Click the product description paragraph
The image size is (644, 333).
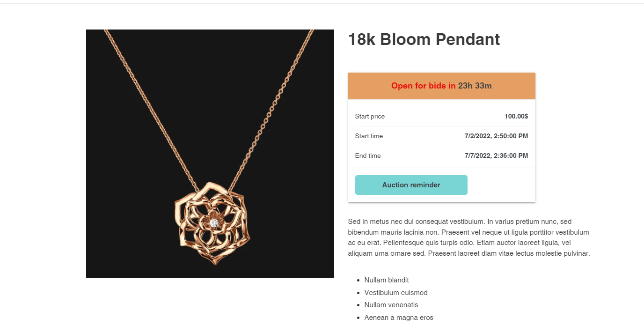coord(469,237)
